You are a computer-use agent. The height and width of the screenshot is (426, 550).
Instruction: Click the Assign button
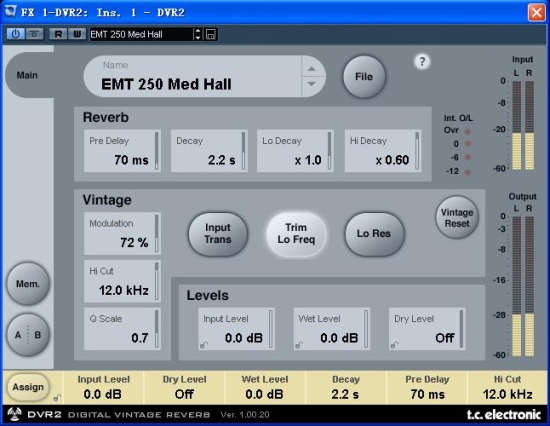point(28,387)
